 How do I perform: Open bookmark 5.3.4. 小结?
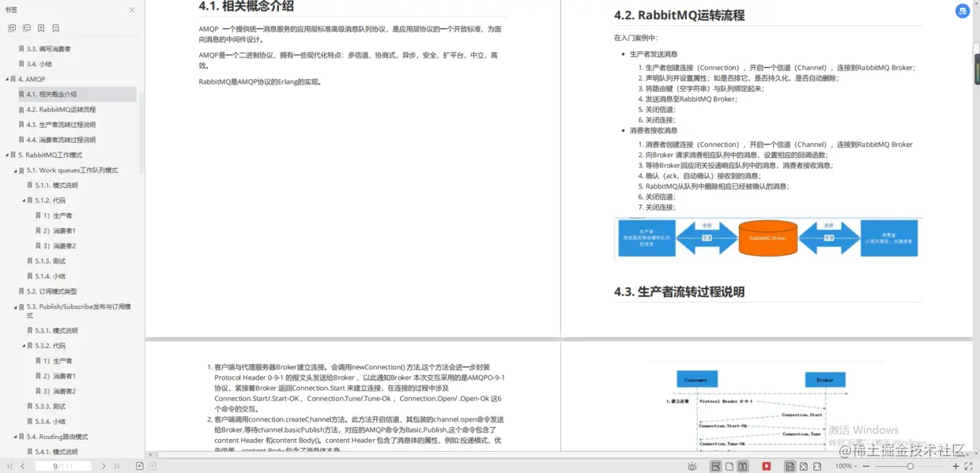coord(51,422)
